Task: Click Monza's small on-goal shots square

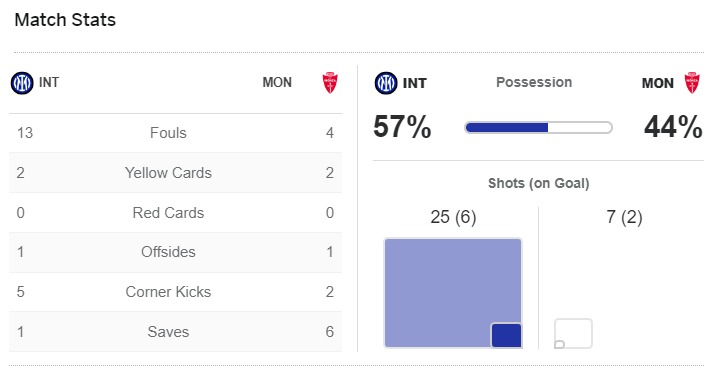Action: 559,344
